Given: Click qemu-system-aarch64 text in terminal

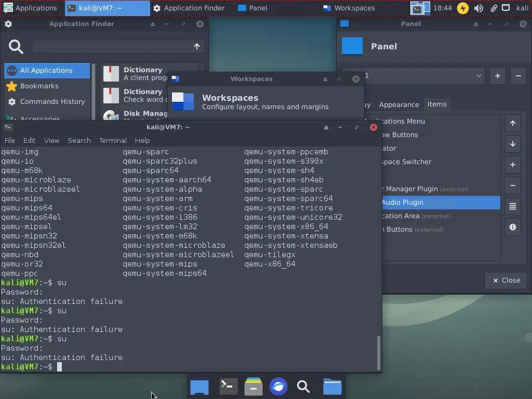Looking at the screenshot, I should click(x=167, y=179).
